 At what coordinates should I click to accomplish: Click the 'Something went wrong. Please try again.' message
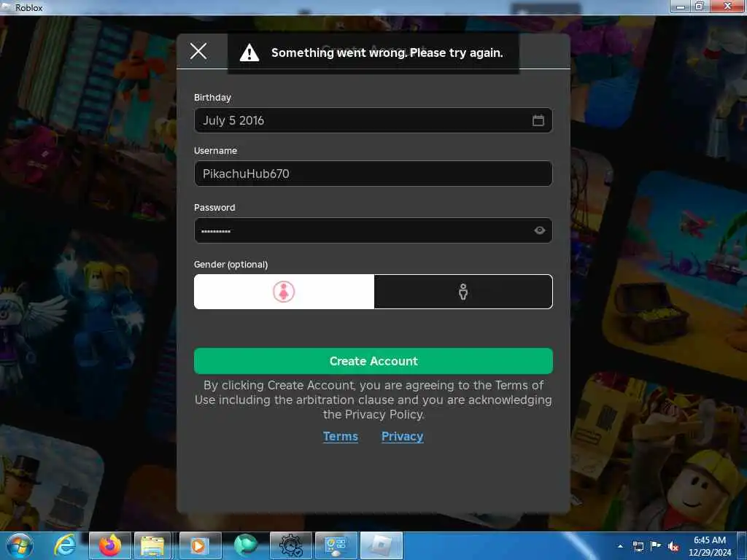(387, 52)
